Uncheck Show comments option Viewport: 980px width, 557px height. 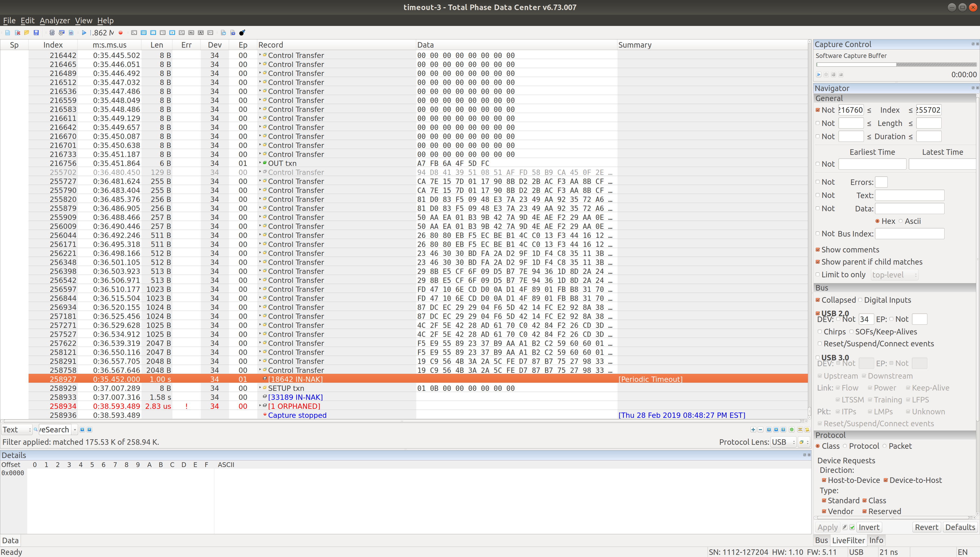[x=818, y=250]
